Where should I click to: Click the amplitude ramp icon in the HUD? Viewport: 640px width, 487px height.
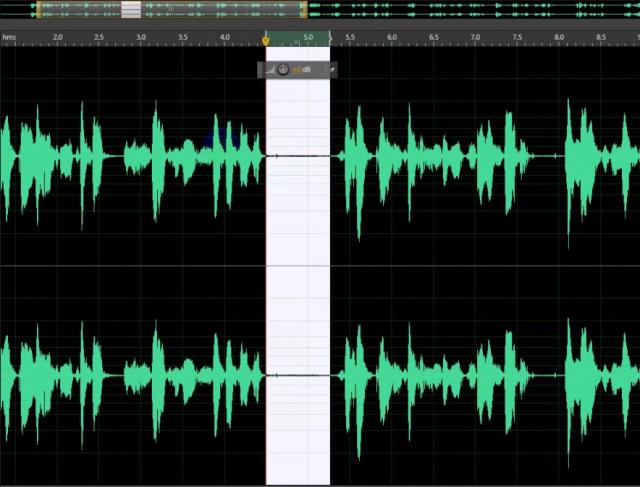270,70
